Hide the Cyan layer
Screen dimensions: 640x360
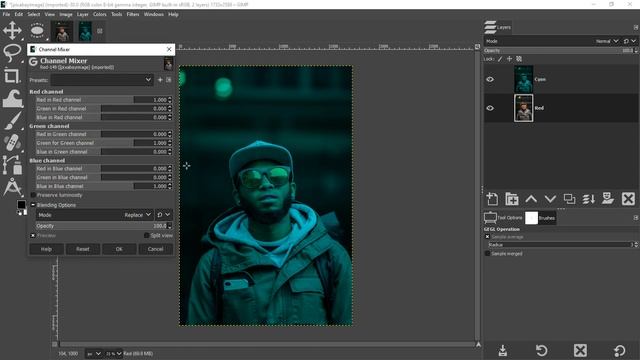point(490,79)
